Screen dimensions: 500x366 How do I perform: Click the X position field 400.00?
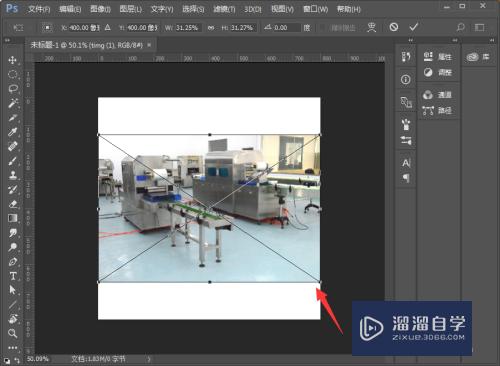point(84,28)
